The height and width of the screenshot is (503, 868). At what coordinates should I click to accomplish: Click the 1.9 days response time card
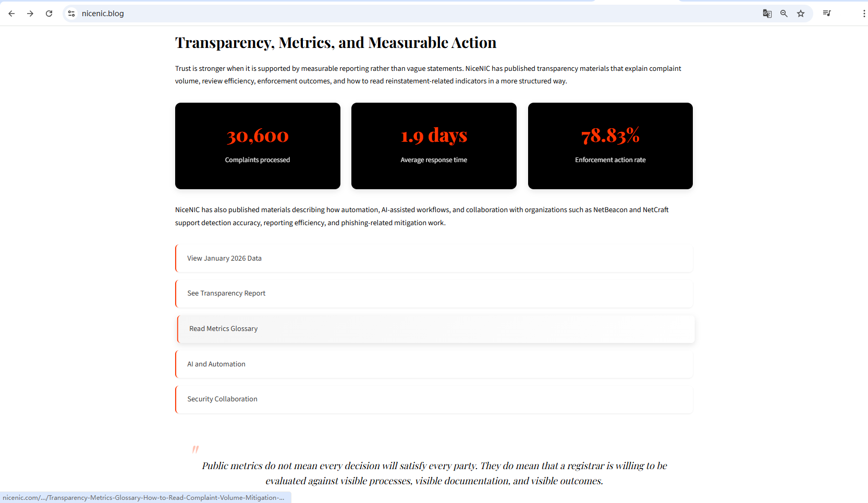(434, 146)
